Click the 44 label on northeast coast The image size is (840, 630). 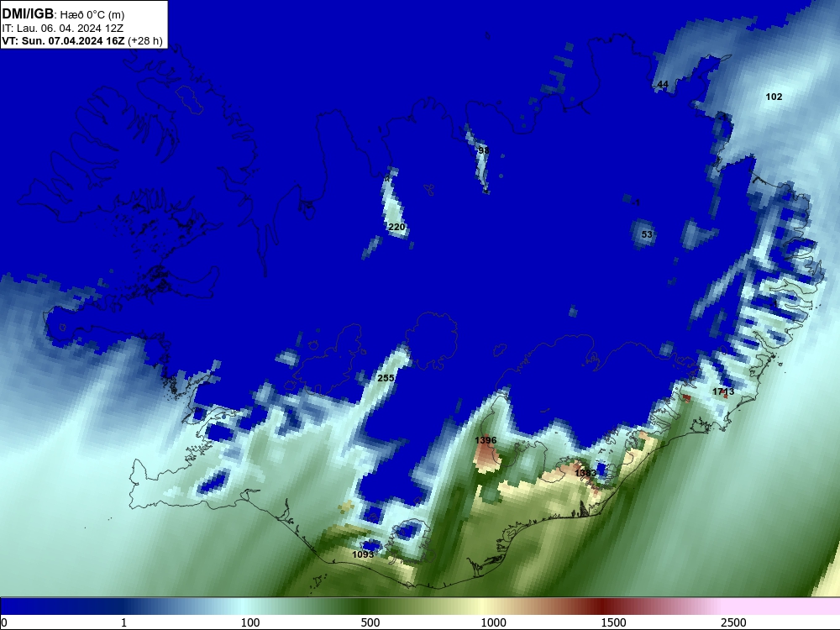pos(663,84)
